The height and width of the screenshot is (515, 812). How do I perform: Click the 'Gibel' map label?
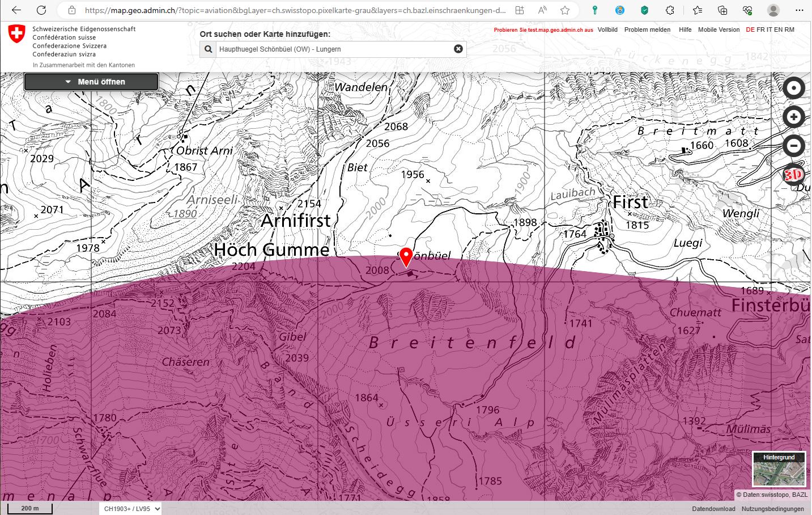[292, 336]
